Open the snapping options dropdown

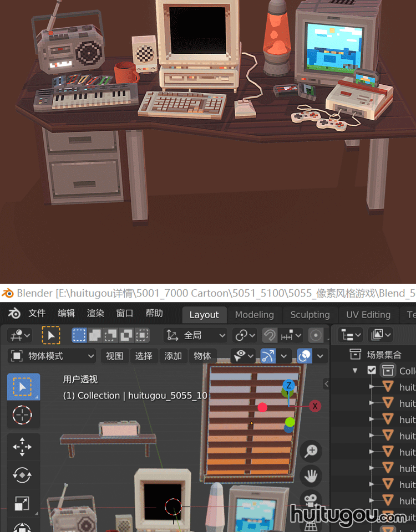coord(291,336)
